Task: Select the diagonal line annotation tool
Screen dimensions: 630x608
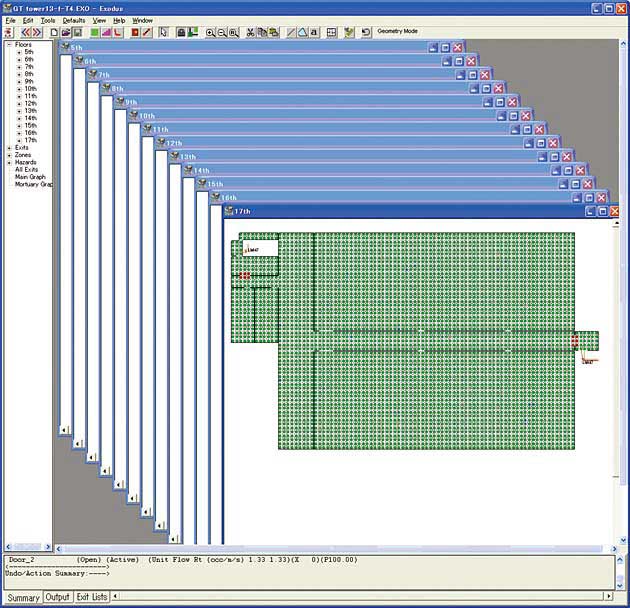Action: click(x=290, y=33)
